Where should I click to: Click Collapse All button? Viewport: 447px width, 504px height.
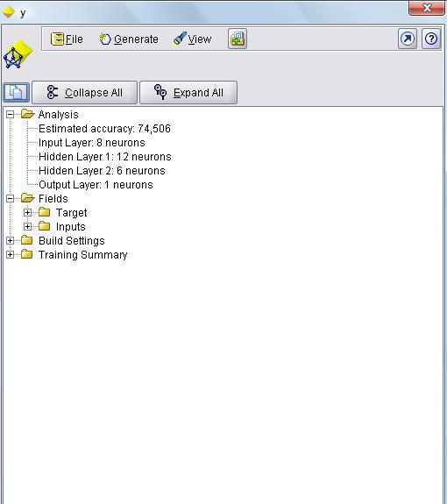(84, 93)
